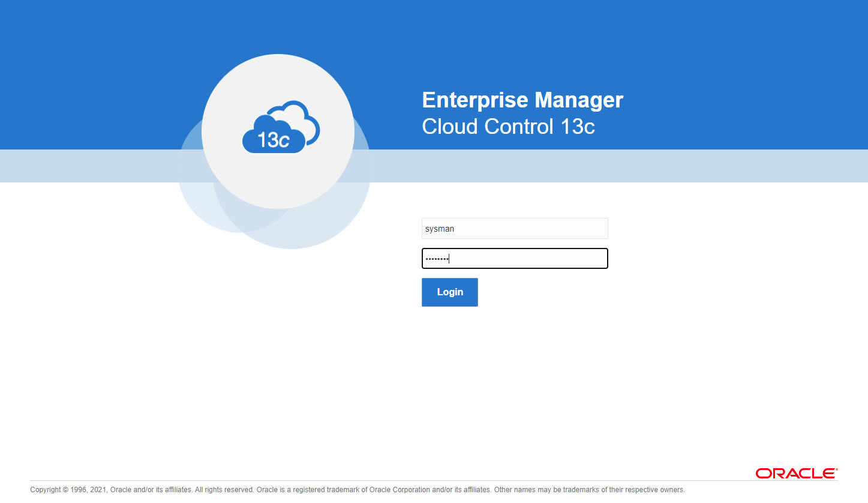Focus the username field containing sysman
Screen dimensions: 868x503
pos(515,229)
